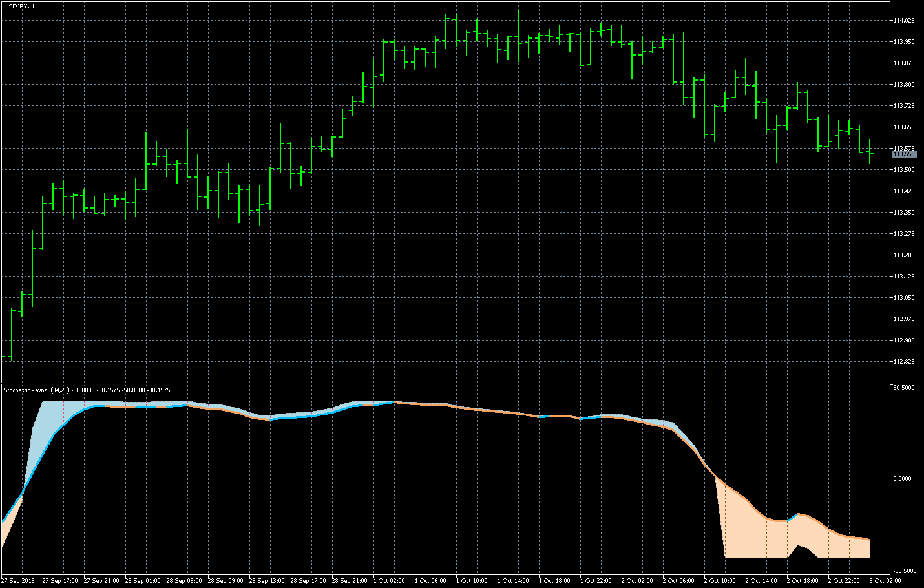
Task: Click the 113.200 price axis label
Action: [x=903, y=255]
